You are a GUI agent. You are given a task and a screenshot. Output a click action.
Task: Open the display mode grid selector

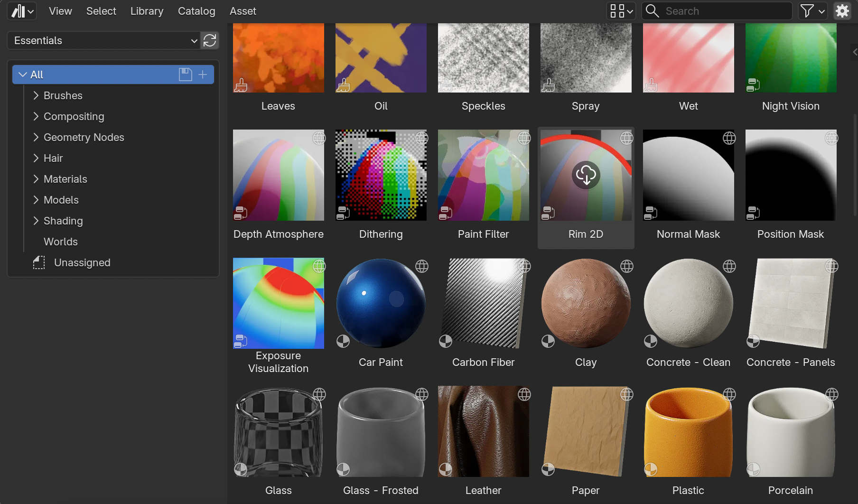pos(621,11)
